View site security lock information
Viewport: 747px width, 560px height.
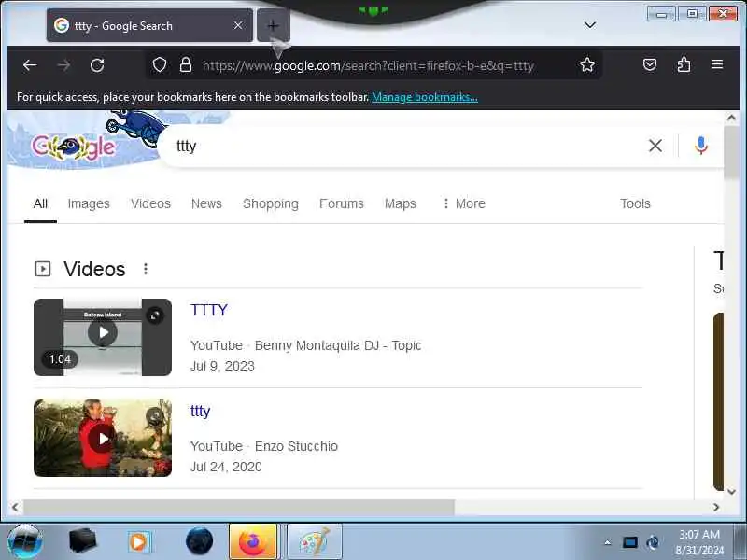point(186,64)
